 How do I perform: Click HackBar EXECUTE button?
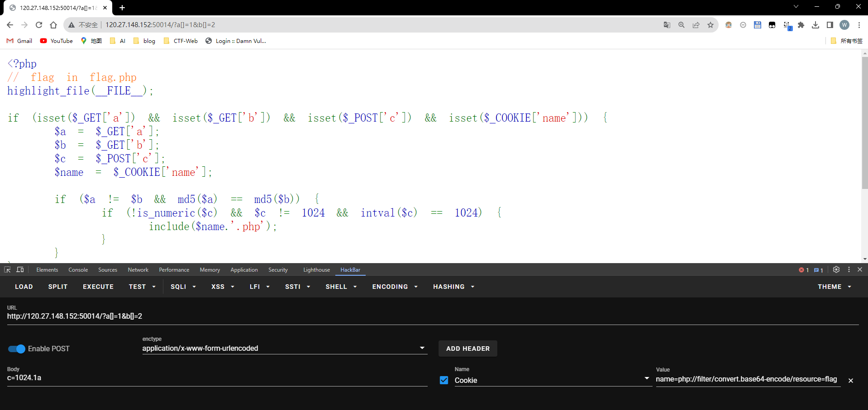point(98,287)
